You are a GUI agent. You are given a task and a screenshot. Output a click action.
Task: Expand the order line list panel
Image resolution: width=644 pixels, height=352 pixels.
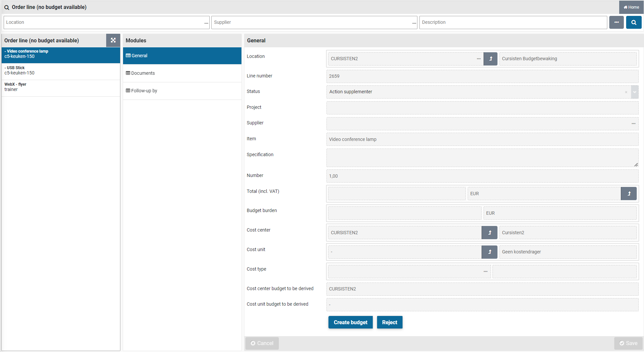tap(113, 40)
